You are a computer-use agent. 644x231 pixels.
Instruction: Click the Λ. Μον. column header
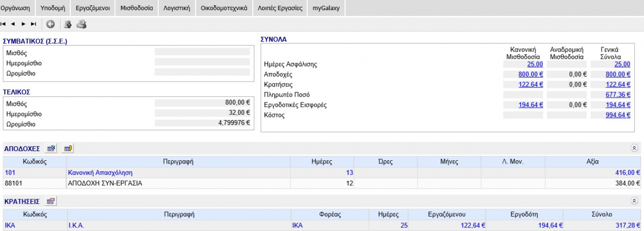pos(513,161)
